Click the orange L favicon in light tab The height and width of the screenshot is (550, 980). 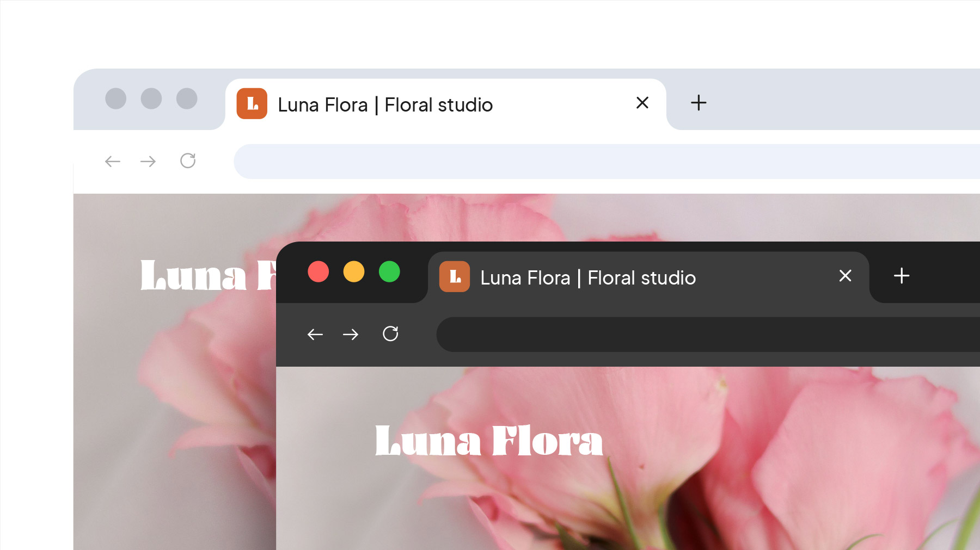252,103
